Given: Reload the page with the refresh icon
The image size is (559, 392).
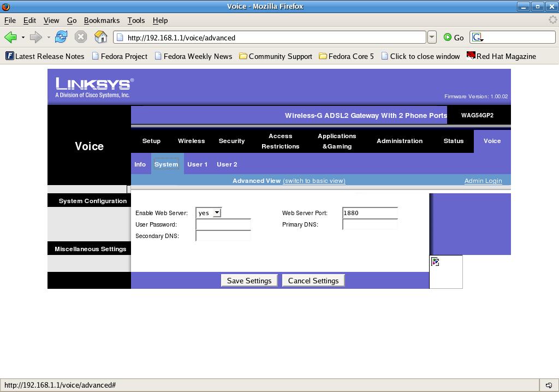Looking at the screenshot, I should coord(61,37).
